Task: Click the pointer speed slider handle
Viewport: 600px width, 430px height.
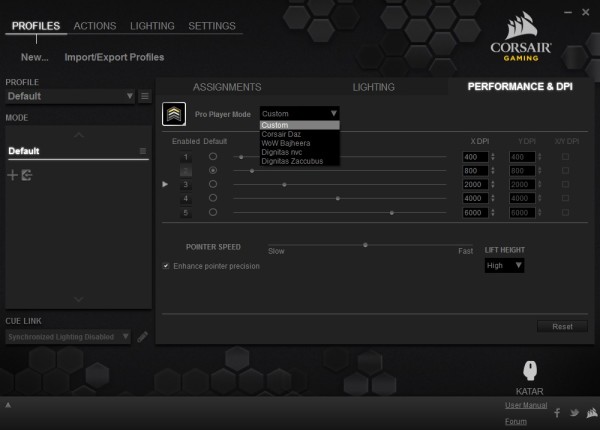Action: (x=365, y=245)
